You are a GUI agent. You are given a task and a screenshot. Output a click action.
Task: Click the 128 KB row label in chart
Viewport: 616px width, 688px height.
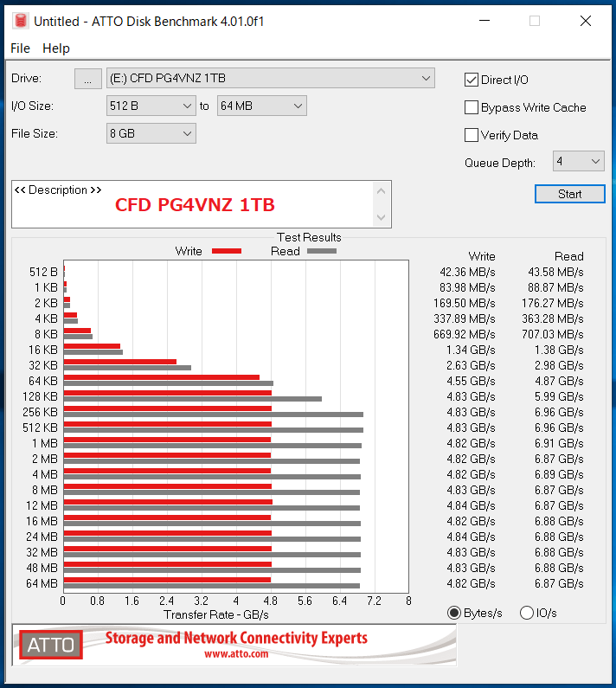point(40,396)
